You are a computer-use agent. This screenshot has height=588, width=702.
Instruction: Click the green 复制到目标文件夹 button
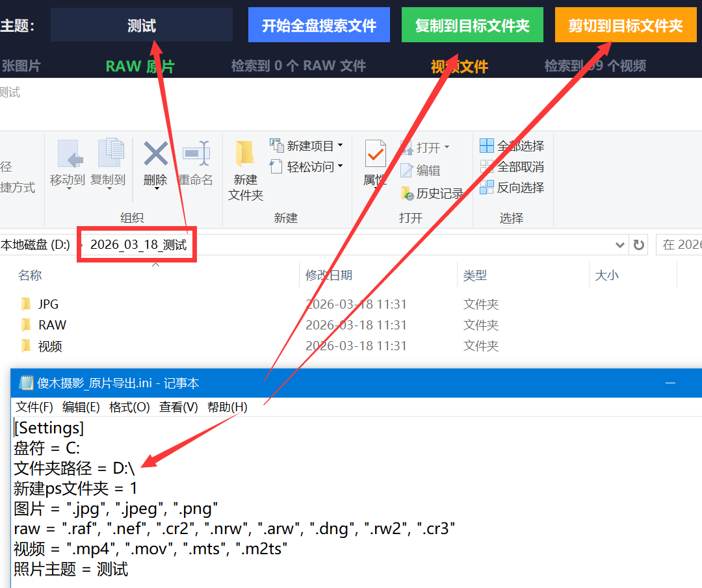(473, 25)
